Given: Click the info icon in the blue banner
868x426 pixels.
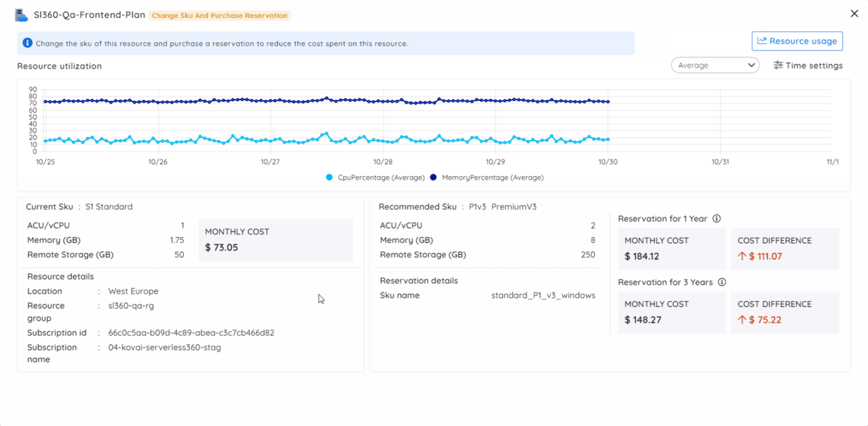Looking at the screenshot, I should [29, 43].
